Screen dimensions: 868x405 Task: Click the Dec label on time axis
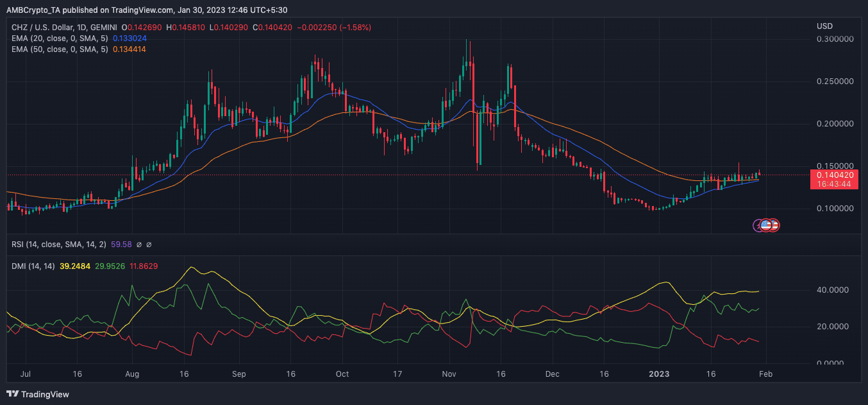tap(553, 373)
